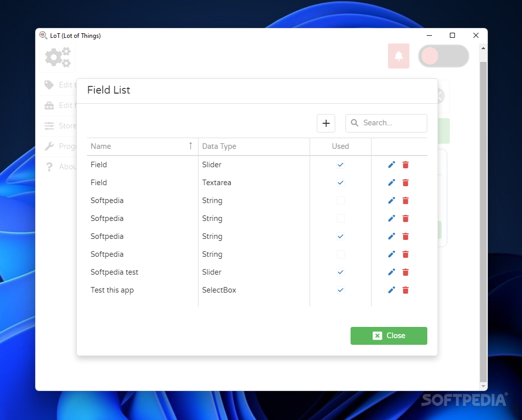The width and height of the screenshot is (522, 420).
Task: Click the main window vertical scrollbar thumb
Action: [x=483, y=222]
